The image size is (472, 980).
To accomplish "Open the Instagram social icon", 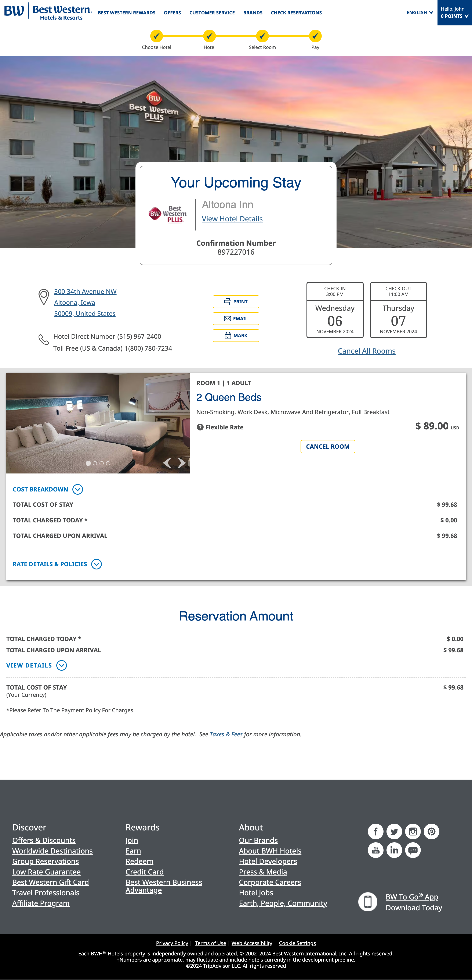I will point(413,831).
